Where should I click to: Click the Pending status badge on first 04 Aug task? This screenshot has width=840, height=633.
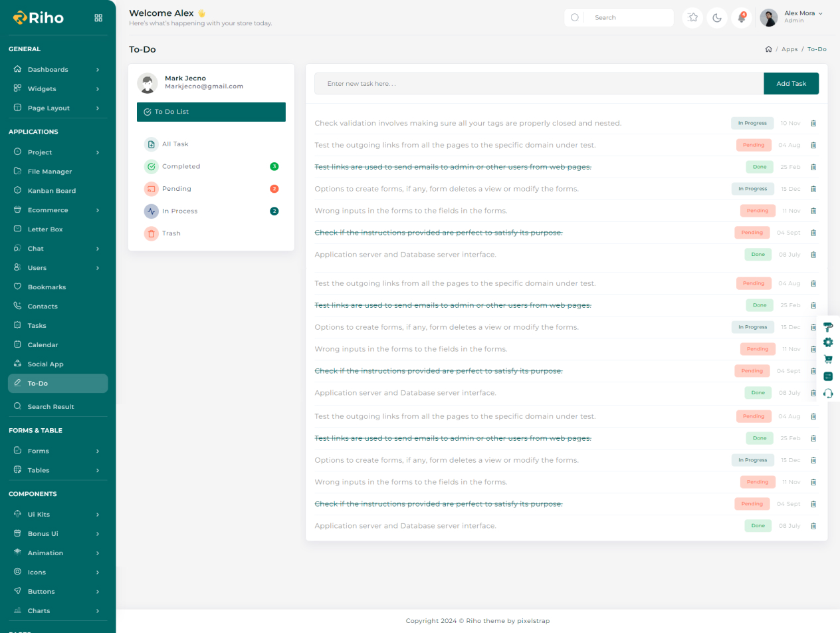tap(754, 145)
